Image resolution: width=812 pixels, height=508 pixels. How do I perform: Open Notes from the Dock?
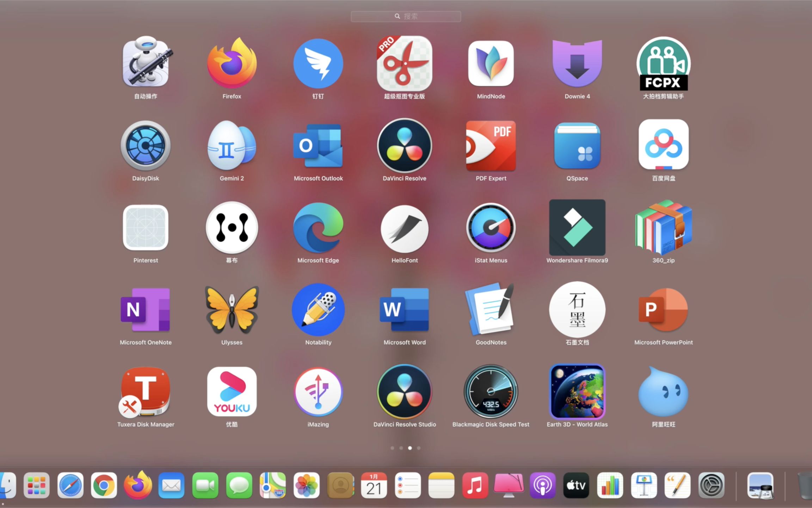(x=441, y=485)
